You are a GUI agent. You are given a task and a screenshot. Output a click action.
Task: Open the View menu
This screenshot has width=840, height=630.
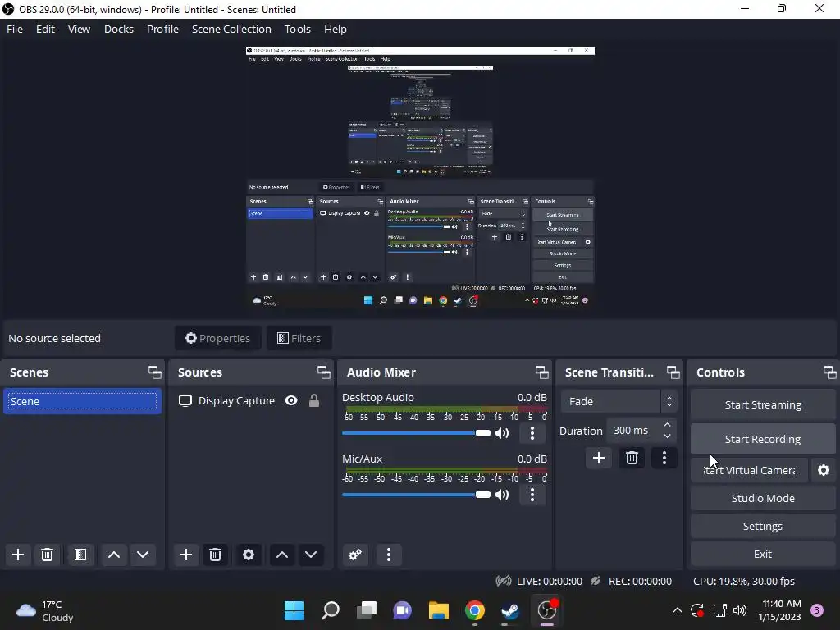coord(79,29)
